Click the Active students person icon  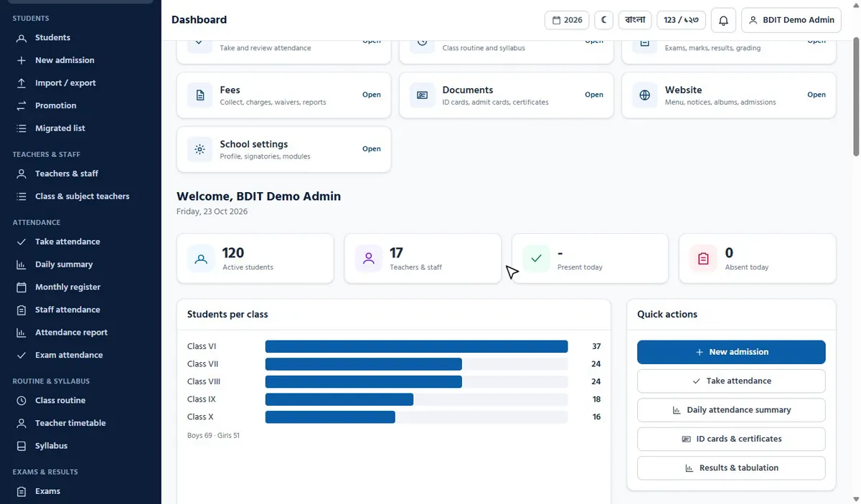(201, 259)
